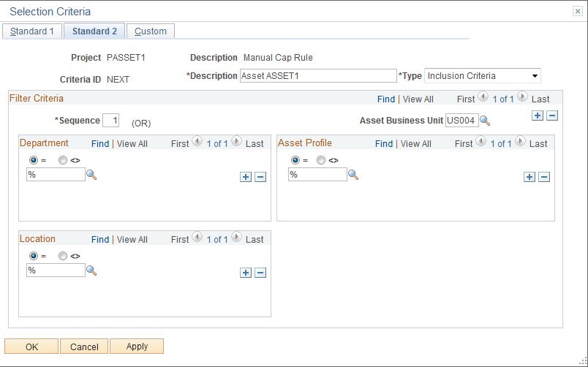Viewport: 588px width, 367px height.
Task: Open Asset Profile lookup magnifier icon
Action: point(353,175)
